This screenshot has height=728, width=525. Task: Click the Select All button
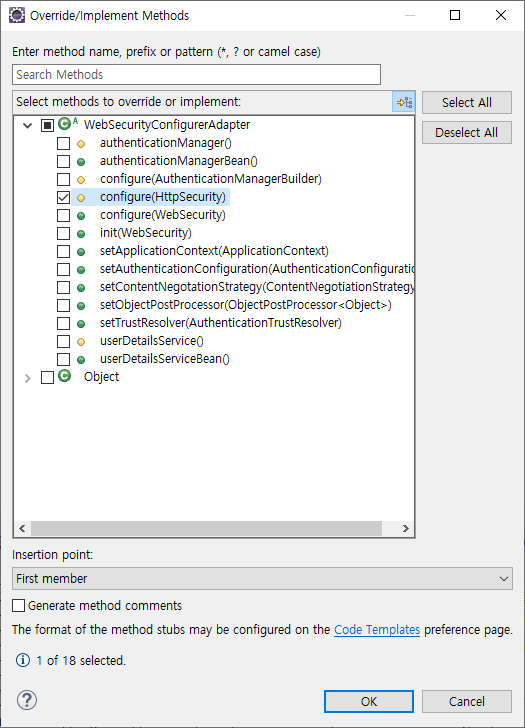click(x=467, y=103)
